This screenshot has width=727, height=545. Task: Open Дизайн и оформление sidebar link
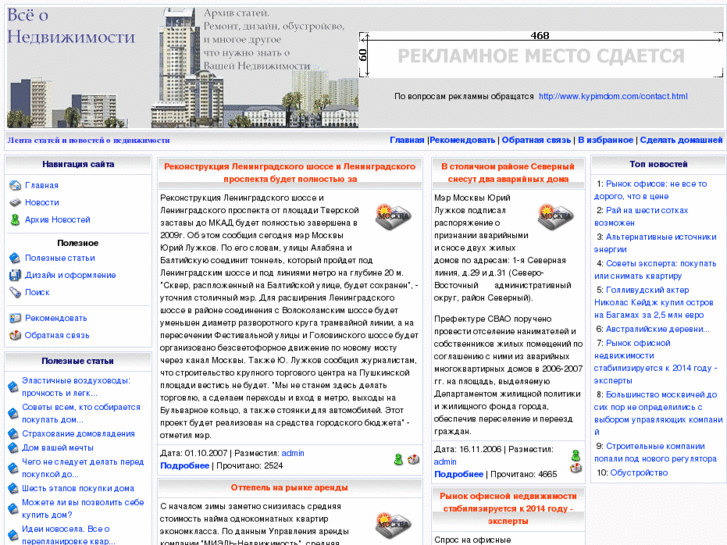[x=70, y=276]
